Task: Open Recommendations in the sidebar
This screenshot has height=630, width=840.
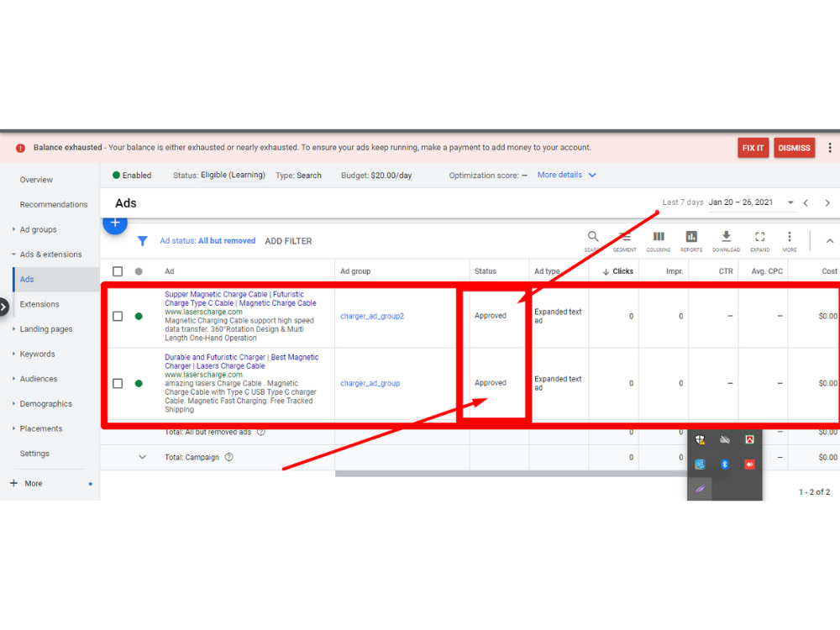Action: [x=54, y=205]
